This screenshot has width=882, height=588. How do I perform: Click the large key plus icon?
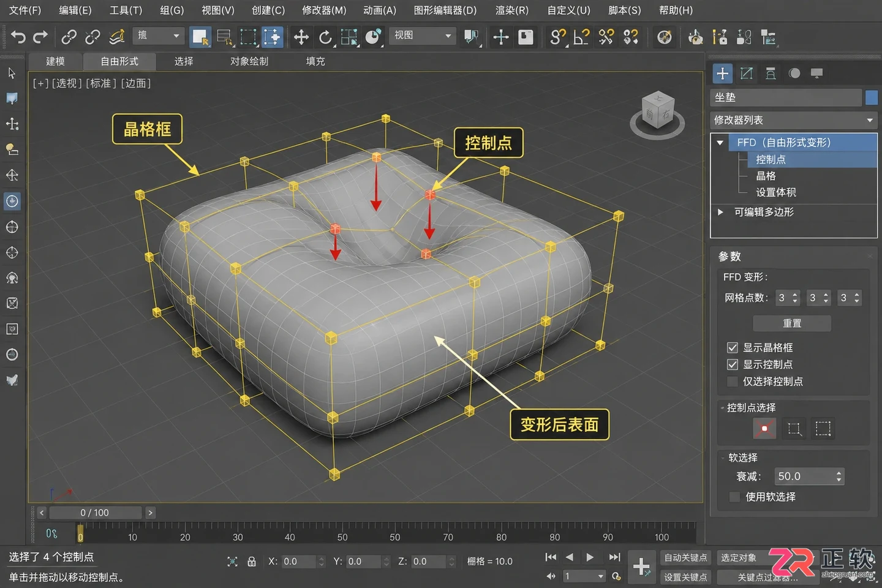pos(641,567)
